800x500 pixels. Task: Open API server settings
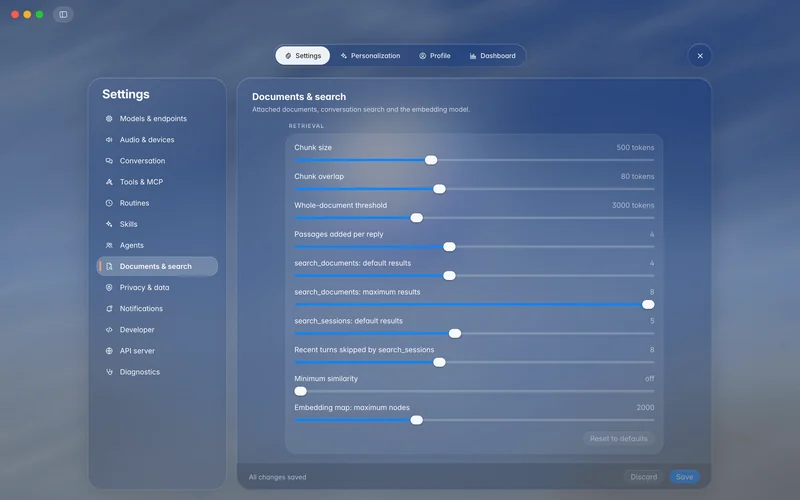157,351
